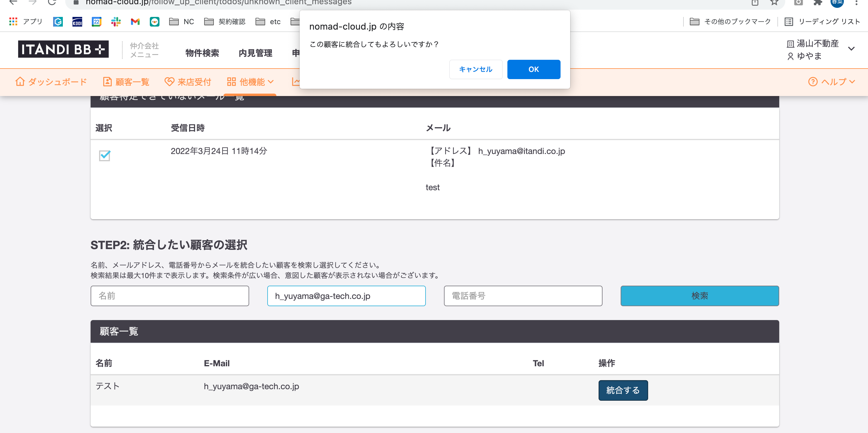Screen dimensions: 868x433
Task: Open the Gmail bookmark icon
Action: [135, 21]
